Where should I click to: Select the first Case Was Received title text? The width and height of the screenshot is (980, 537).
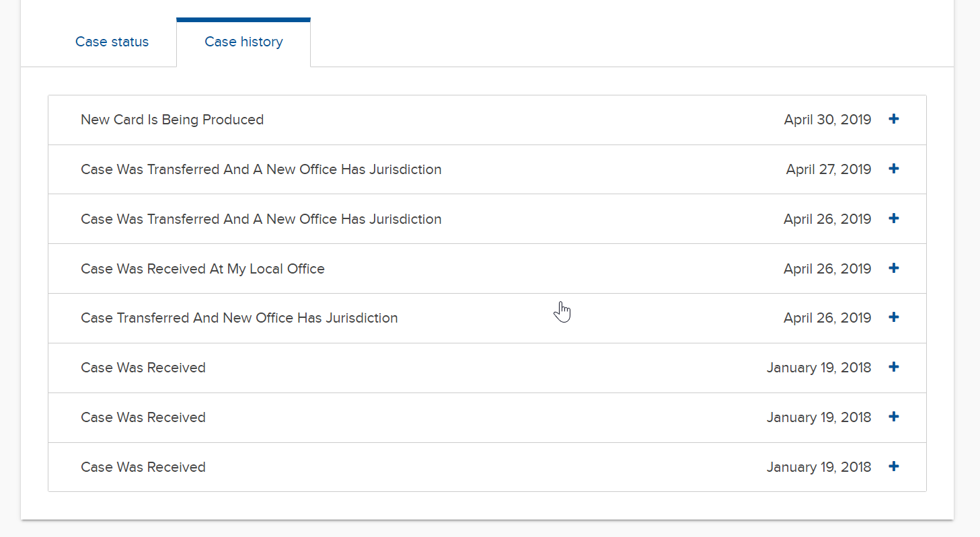click(143, 368)
